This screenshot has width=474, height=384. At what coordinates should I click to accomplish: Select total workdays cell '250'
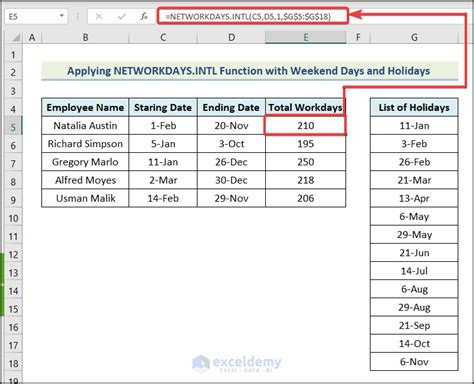point(306,162)
